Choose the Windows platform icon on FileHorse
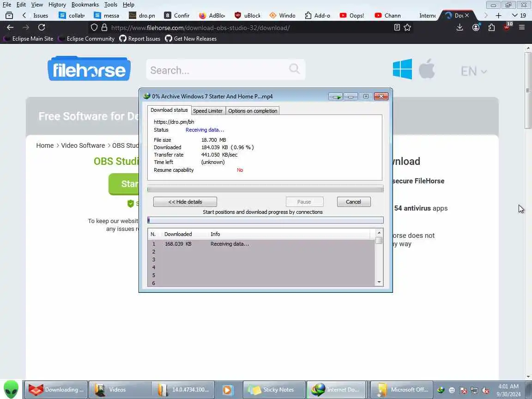Viewport: 532px width, 399px height. tap(402, 69)
